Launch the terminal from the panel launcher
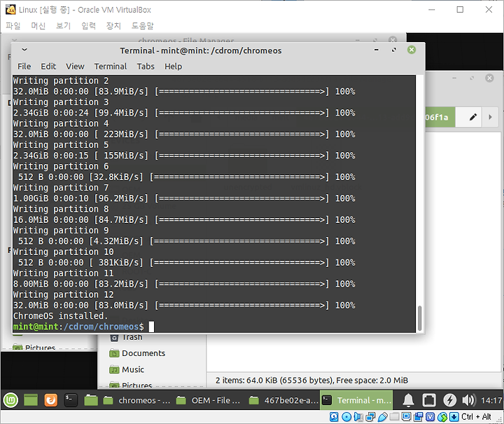The width and height of the screenshot is (504, 424). tap(71, 400)
